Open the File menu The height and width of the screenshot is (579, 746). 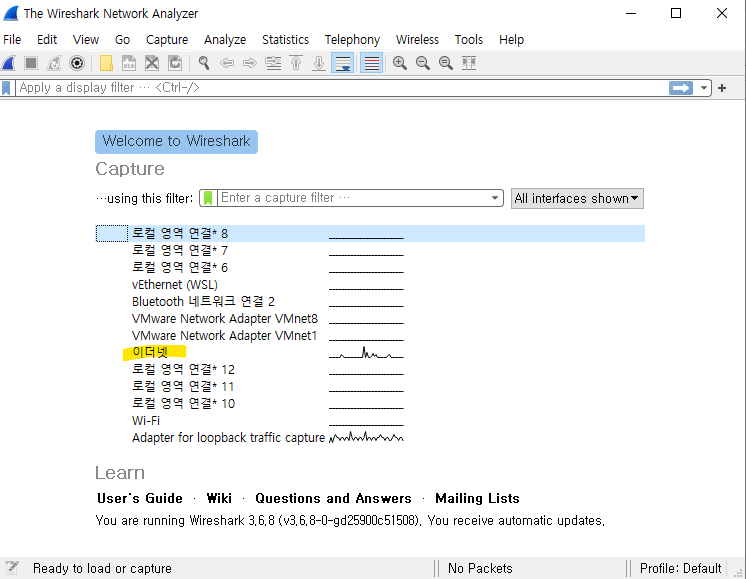click(12, 39)
